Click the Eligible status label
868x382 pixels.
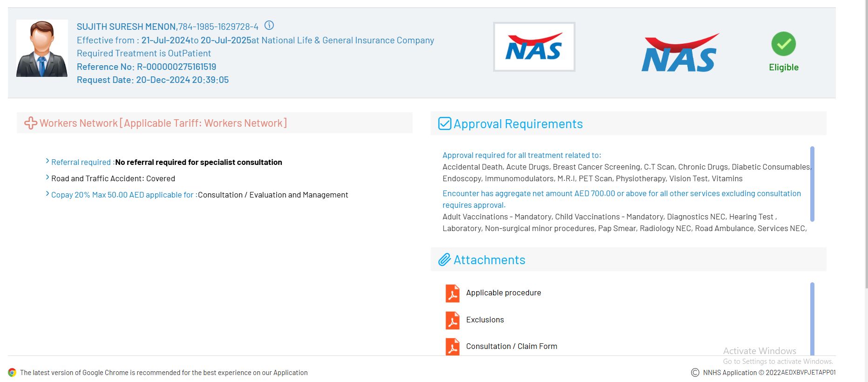coord(784,67)
